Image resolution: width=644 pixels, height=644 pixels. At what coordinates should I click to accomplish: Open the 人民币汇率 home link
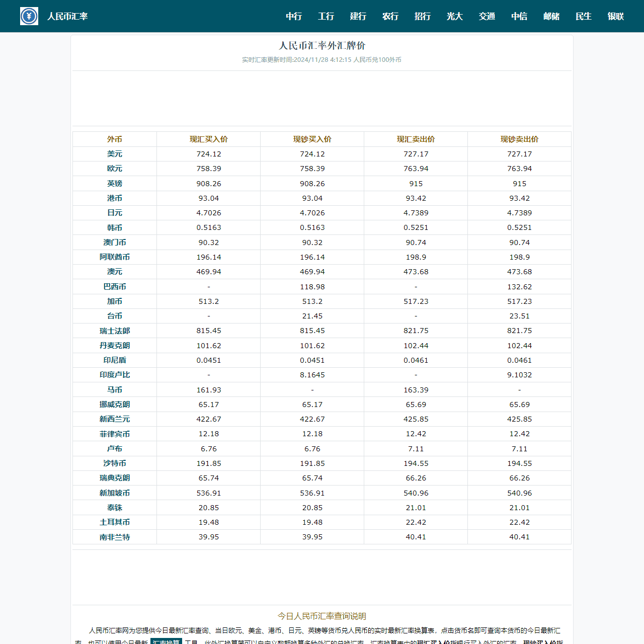[67, 16]
